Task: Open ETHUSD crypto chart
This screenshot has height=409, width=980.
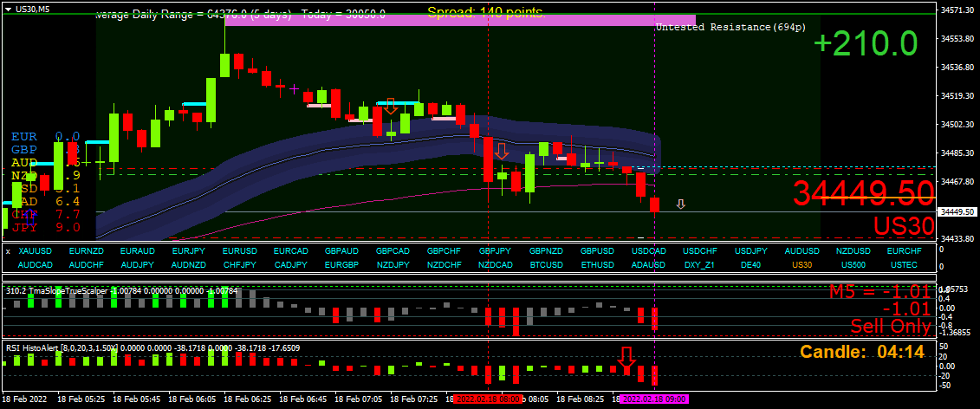Action: coord(598,264)
